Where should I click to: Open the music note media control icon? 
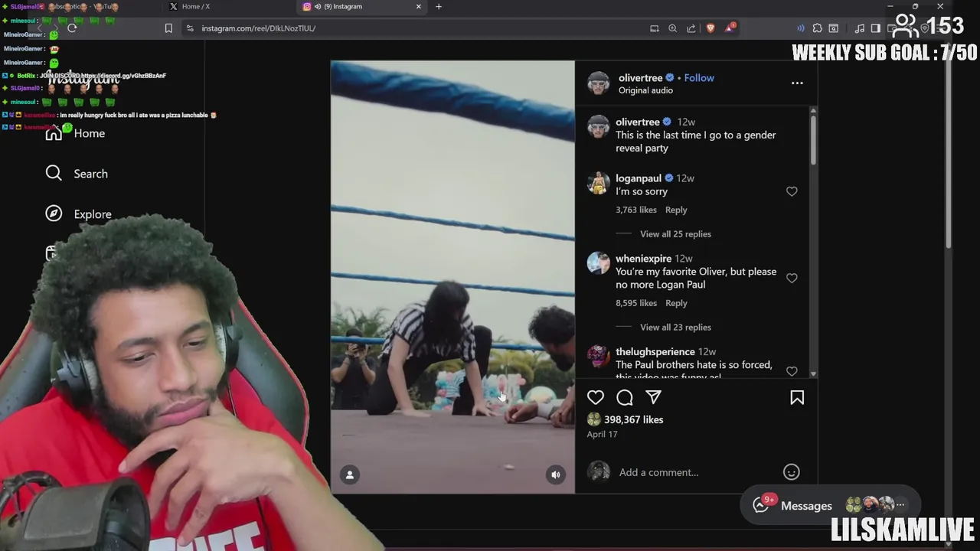coord(860,28)
